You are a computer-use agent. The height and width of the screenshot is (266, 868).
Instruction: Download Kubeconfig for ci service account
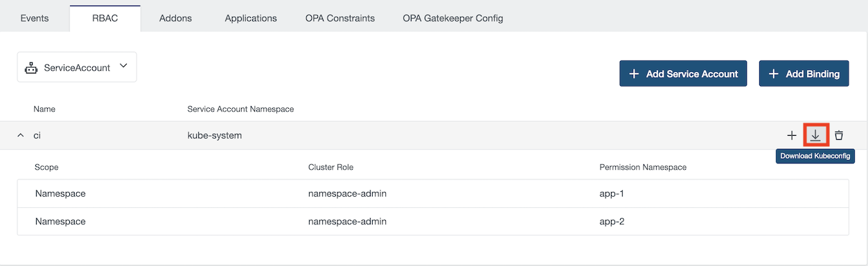coord(815,135)
